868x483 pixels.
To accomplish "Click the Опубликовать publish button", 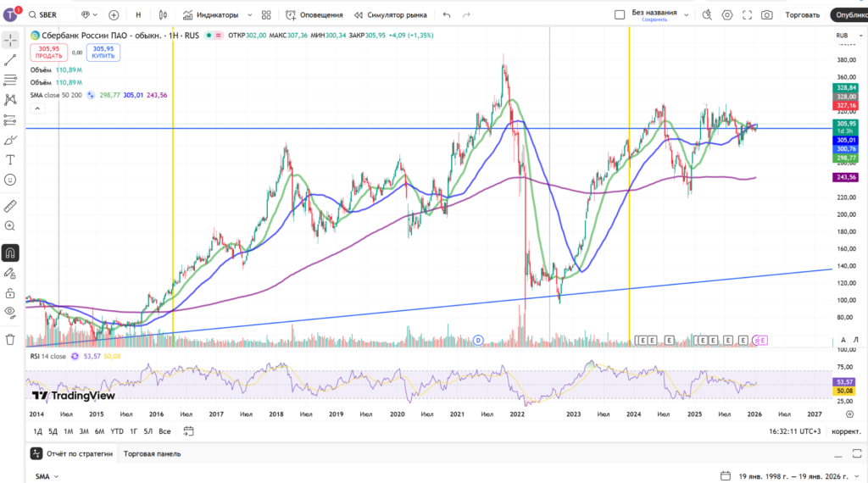I will click(x=849, y=15).
